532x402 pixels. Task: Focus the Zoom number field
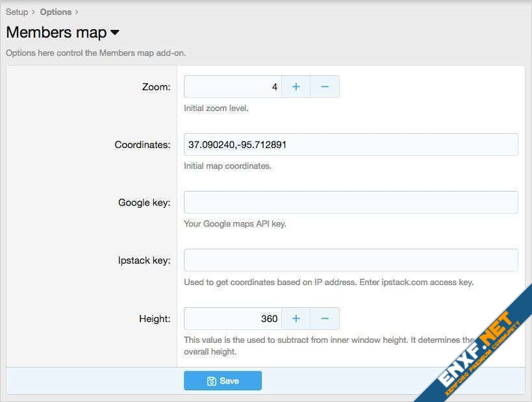[233, 87]
